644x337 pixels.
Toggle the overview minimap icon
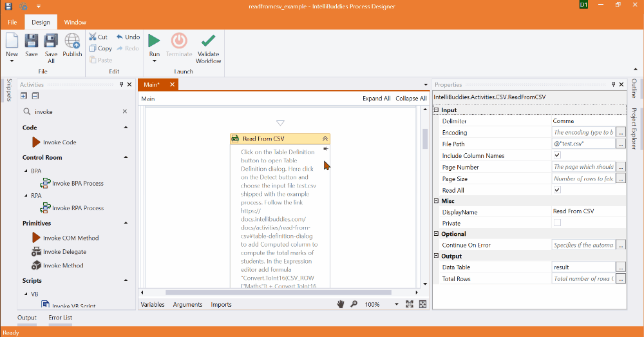(422, 304)
